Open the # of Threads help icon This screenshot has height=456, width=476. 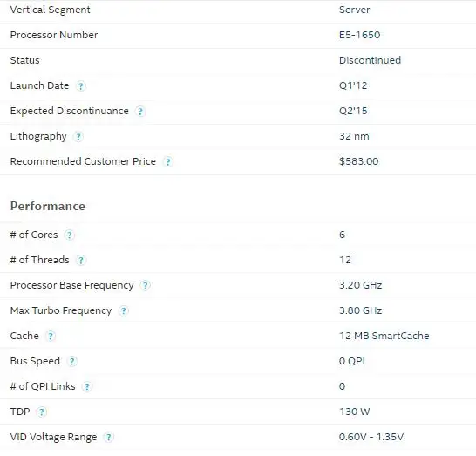click(x=81, y=260)
